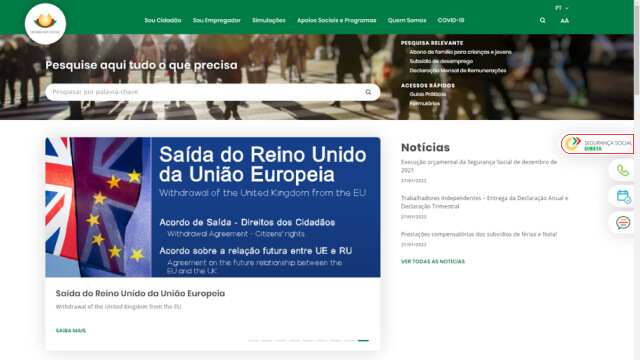Change text size with AA icon

point(564,20)
